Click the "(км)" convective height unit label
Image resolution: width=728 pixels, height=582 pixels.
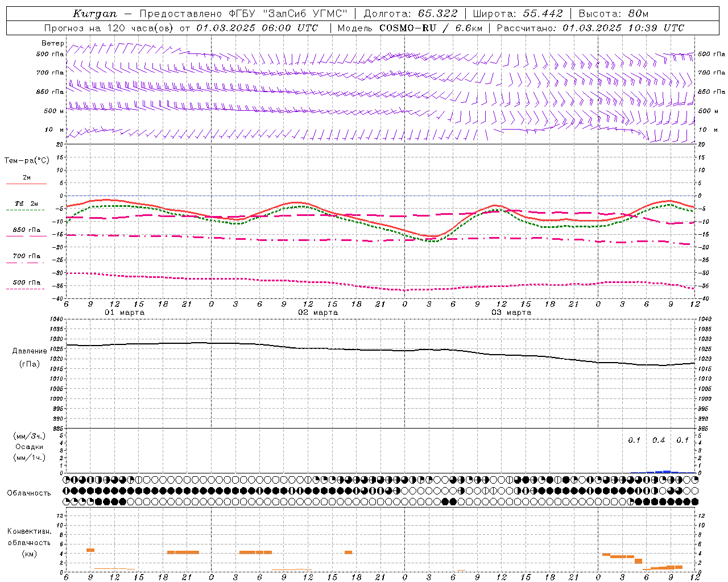tap(30, 554)
